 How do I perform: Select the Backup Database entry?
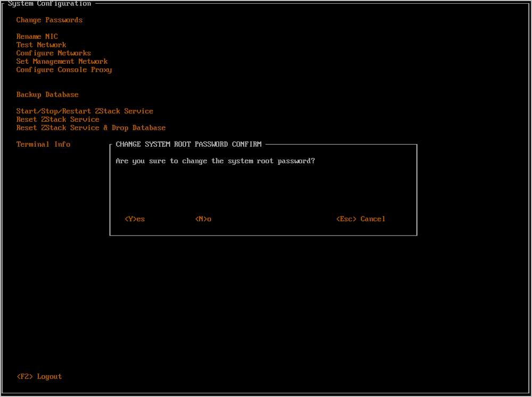[47, 95]
